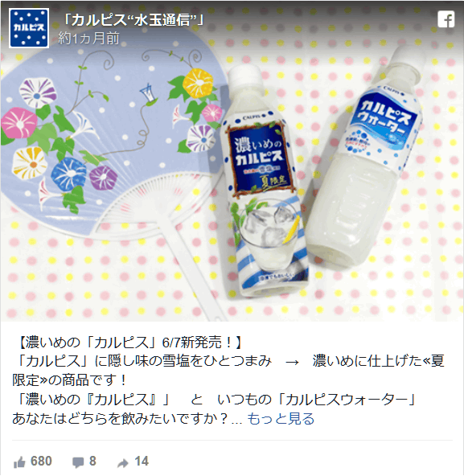Image resolution: width=464 pixels, height=476 pixels.
Task: Open the「カルピス"水玉通信"」page name
Action: point(132,20)
